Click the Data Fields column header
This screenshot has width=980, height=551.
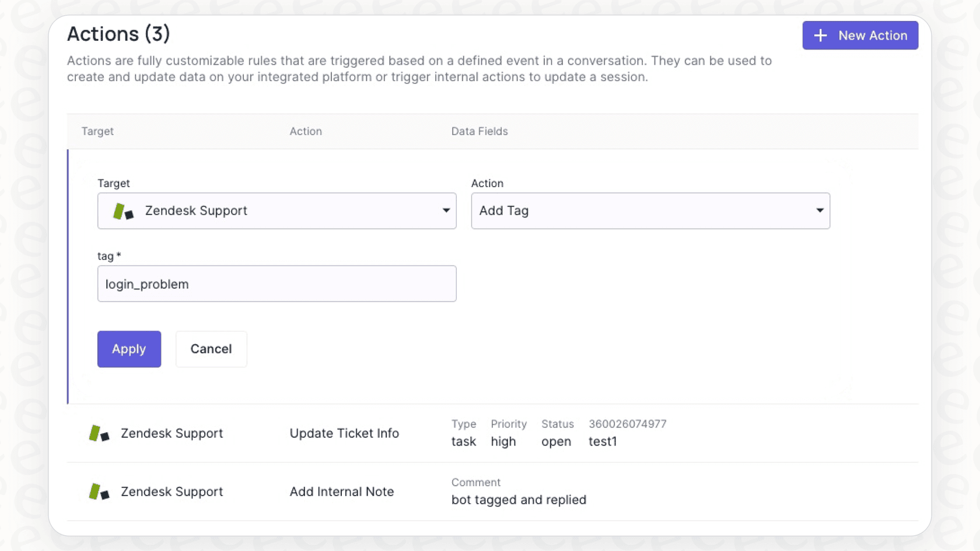[480, 131]
